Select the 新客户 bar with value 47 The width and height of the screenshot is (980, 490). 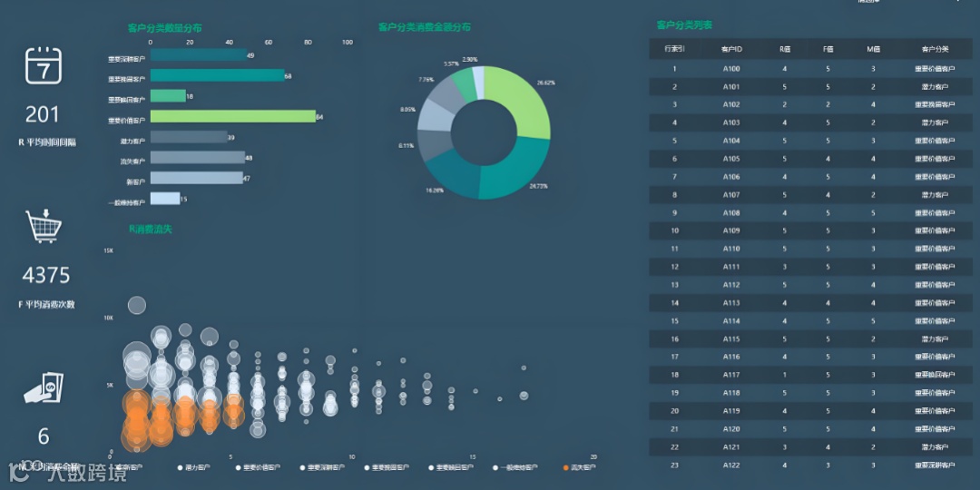[x=196, y=178]
